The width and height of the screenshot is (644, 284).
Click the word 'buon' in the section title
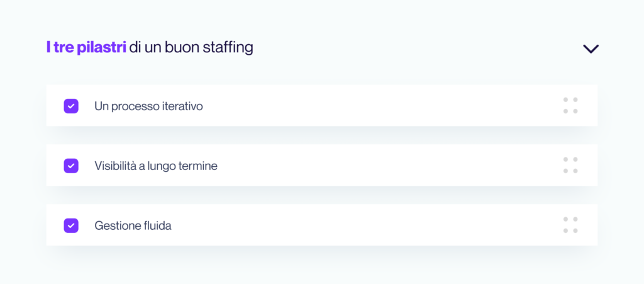point(182,47)
